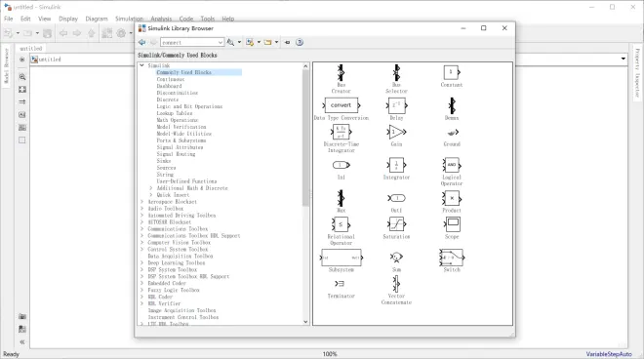Open the Help menu in Simulink
The width and height of the screenshot is (644, 359).
click(228, 19)
